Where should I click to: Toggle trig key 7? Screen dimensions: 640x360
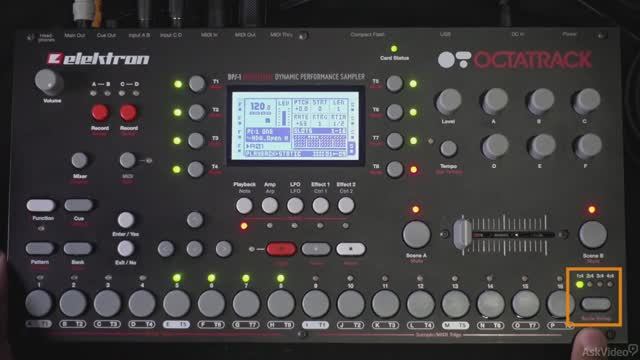246,304
